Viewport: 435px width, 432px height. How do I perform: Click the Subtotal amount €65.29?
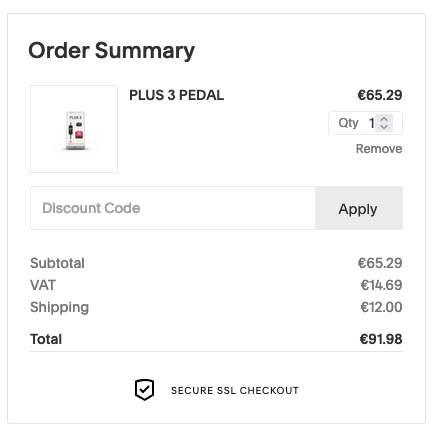tap(380, 263)
